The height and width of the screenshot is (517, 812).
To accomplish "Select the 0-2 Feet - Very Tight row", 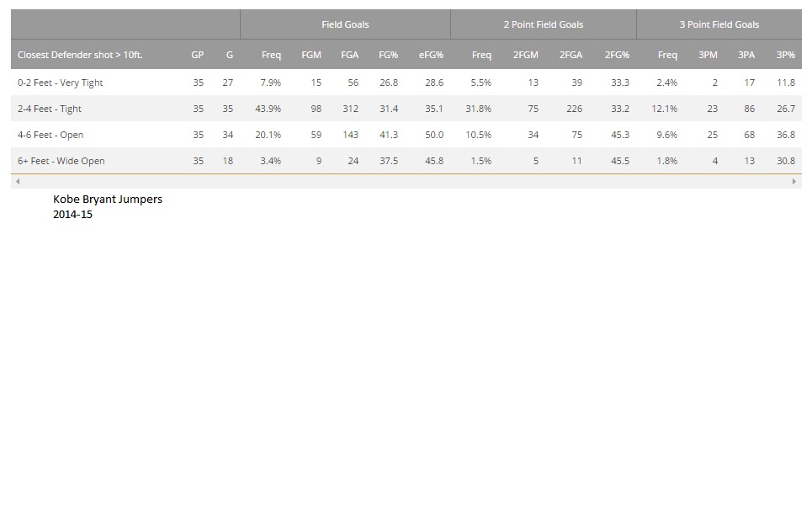I will pos(61,83).
